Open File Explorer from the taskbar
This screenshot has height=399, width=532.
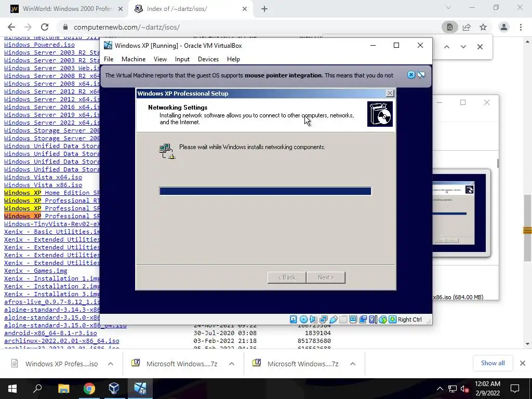63,388
